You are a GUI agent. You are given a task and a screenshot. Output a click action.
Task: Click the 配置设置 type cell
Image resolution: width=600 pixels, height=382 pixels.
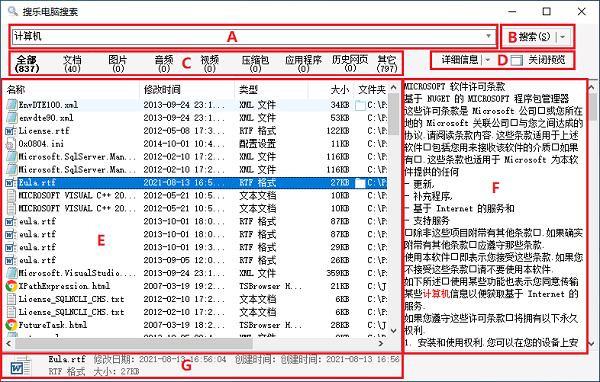258,144
